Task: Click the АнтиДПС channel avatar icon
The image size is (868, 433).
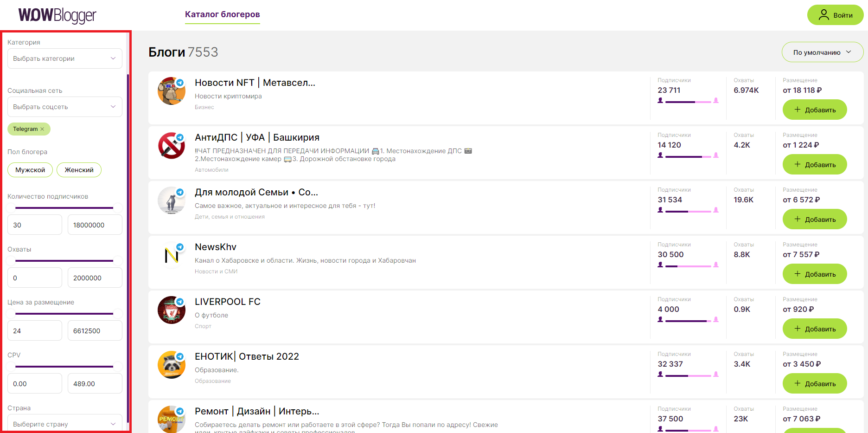Action: pyautogui.click(x=171, y=146)
